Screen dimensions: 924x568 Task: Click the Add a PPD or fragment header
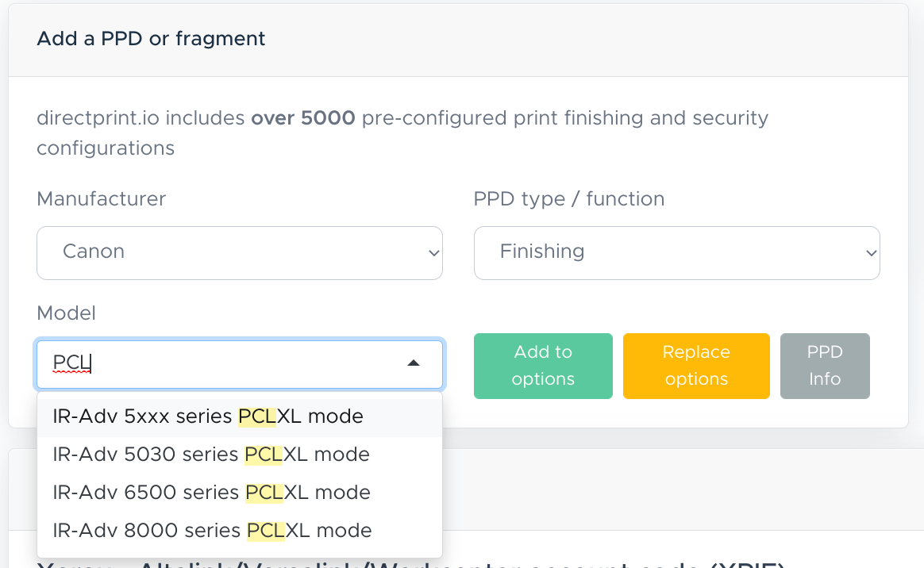coord(150,38)
